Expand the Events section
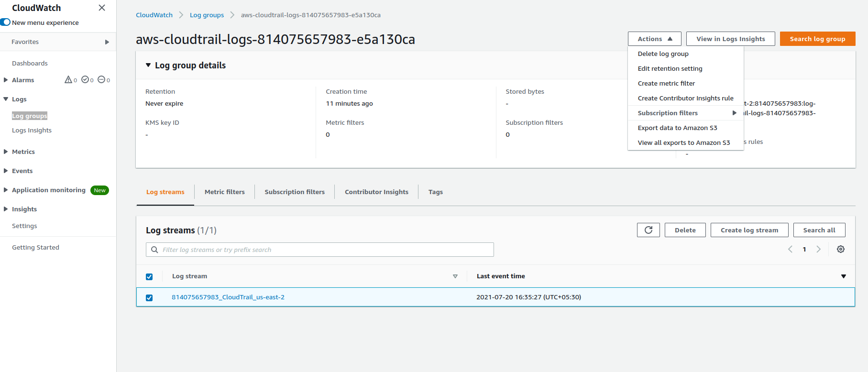 (6, 171)
